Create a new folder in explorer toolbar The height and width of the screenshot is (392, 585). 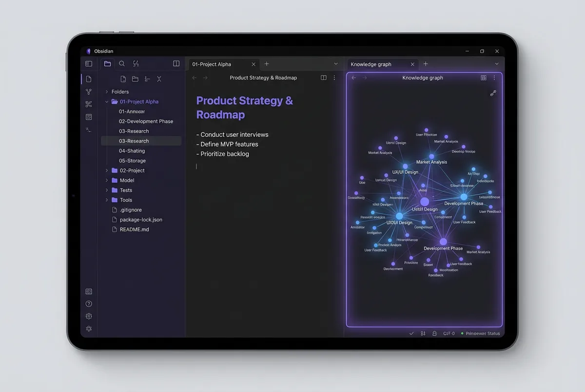pos(135,79)
